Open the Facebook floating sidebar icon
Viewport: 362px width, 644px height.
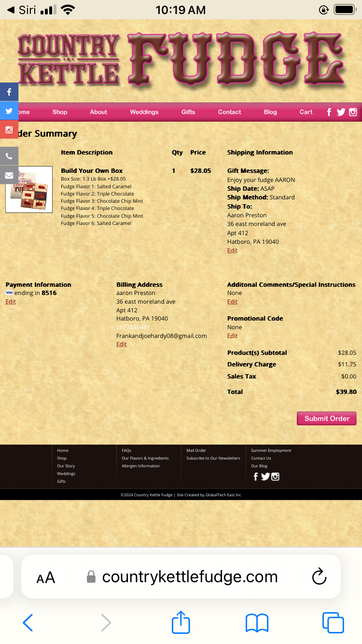pyautogui.click(x=9, y=92)
